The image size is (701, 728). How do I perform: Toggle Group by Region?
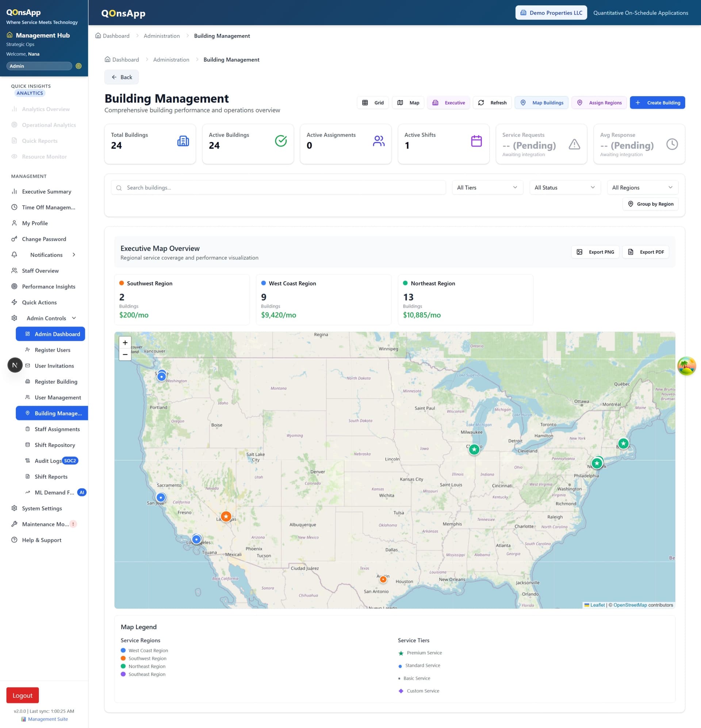[x=650, y=204]
